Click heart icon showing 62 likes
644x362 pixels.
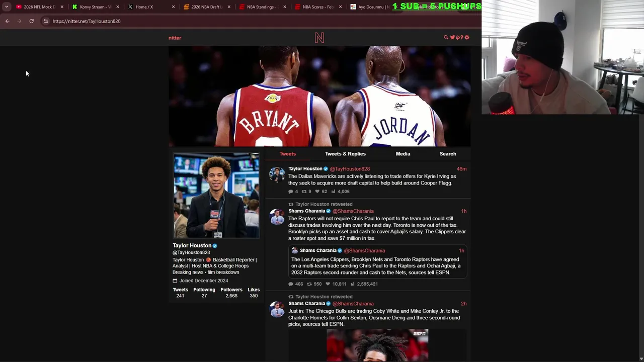click(317, 192)
